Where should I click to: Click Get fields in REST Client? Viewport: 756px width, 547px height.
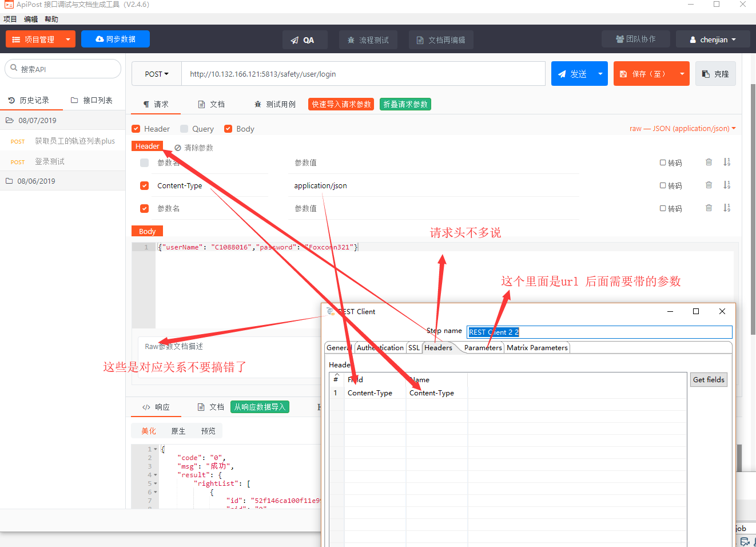coord(709,379)
